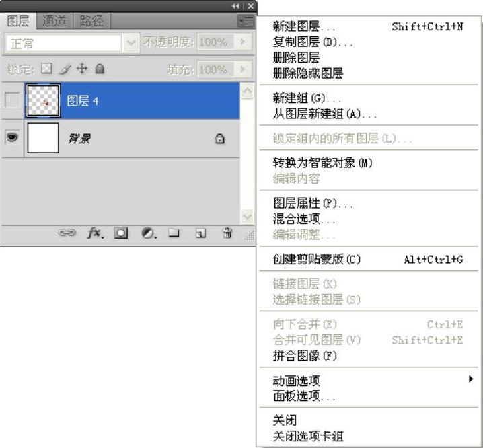Viewport: 483px width, 448px height.
Task: Close the layers panel with X icon
Action: (251, 6)
